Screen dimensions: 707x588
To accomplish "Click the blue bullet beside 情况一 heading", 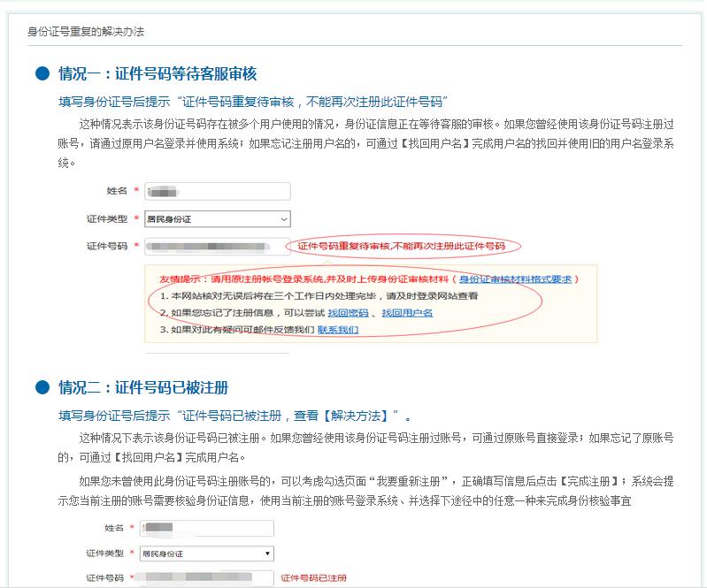I will (x=42, y=73).
